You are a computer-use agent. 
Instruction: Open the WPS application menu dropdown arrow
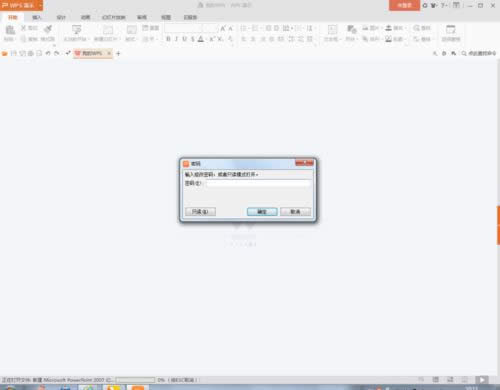tap(40, 5)
